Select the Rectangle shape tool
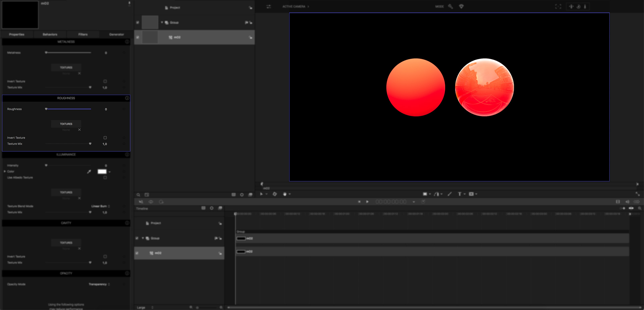The width and height of the screenshot is (644, 310). [x=425, y=194]
